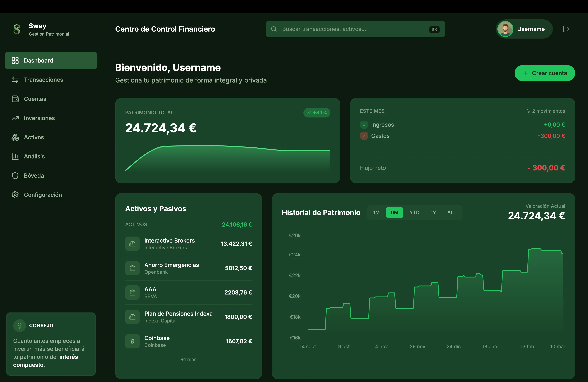
Task: Click the Crear cuenta button
Action: click(545, 73)
